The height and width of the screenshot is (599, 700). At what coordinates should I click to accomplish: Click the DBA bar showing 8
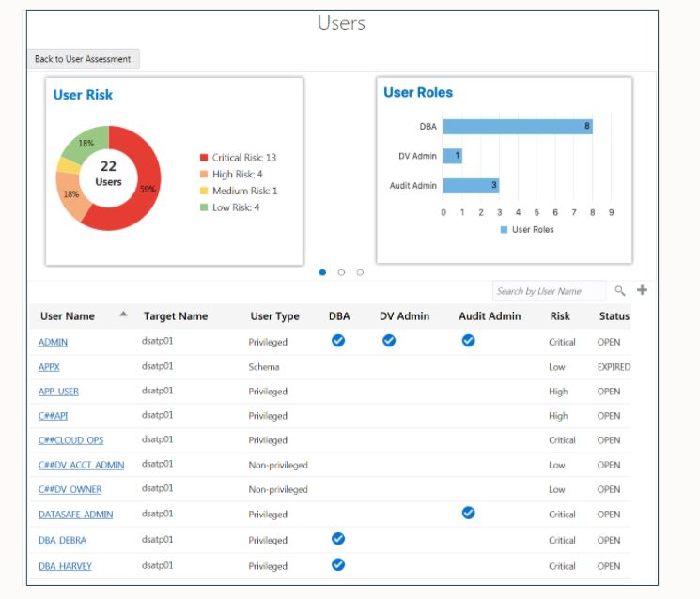point(518,127)
